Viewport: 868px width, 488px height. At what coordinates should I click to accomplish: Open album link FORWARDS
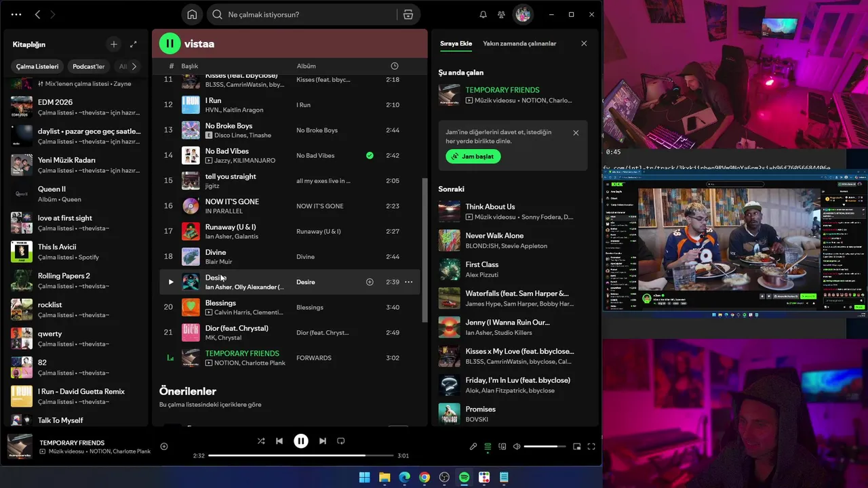314,358
